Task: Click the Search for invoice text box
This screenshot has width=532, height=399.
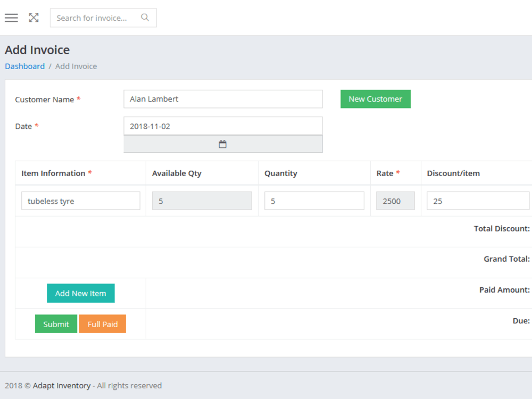Action: (96, 18)
